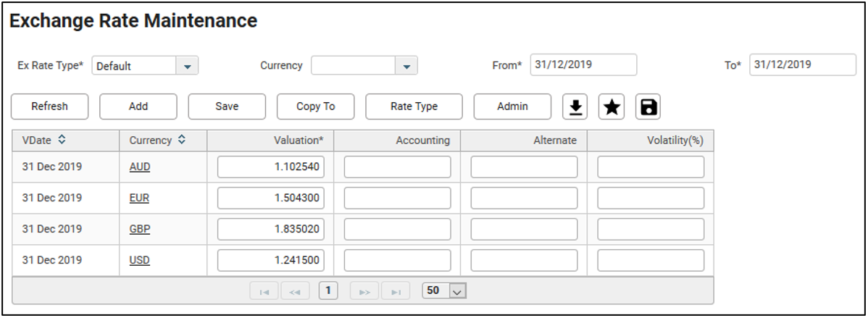Select the EUR Valuation rate field
This screenshot has width=868, height=318.
point(271,198)
